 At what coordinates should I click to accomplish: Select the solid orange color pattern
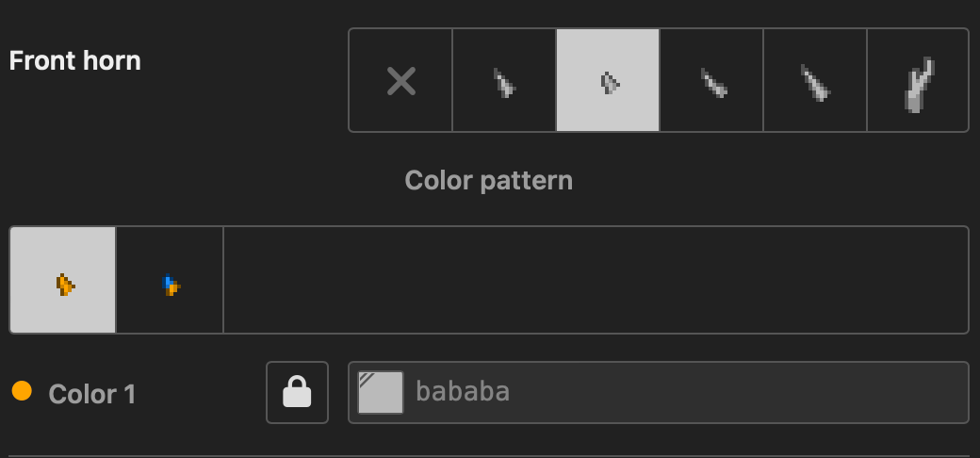point(62,280)
